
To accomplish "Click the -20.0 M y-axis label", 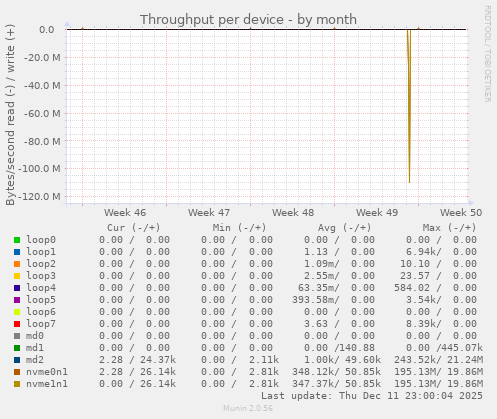I will (42, 58).
